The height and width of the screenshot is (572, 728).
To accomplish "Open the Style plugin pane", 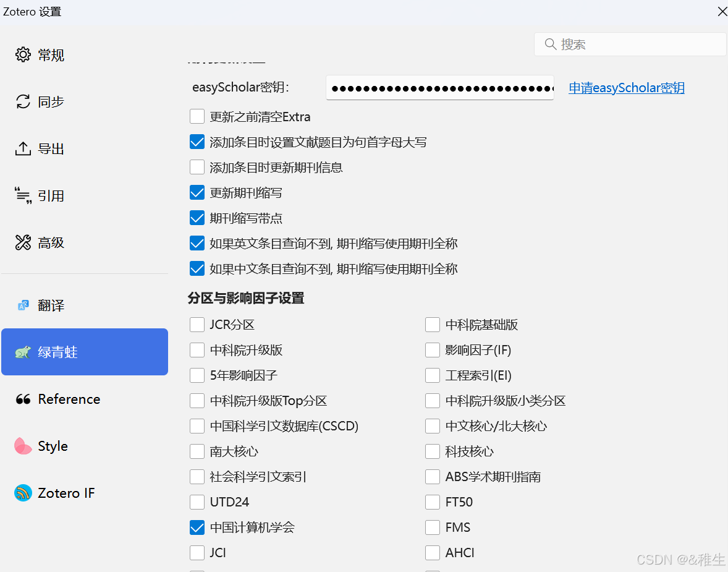I will (x=85, y=446).
